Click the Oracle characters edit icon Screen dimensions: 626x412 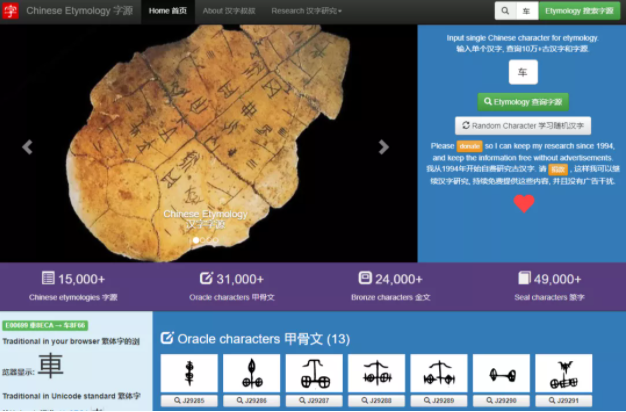206,278
